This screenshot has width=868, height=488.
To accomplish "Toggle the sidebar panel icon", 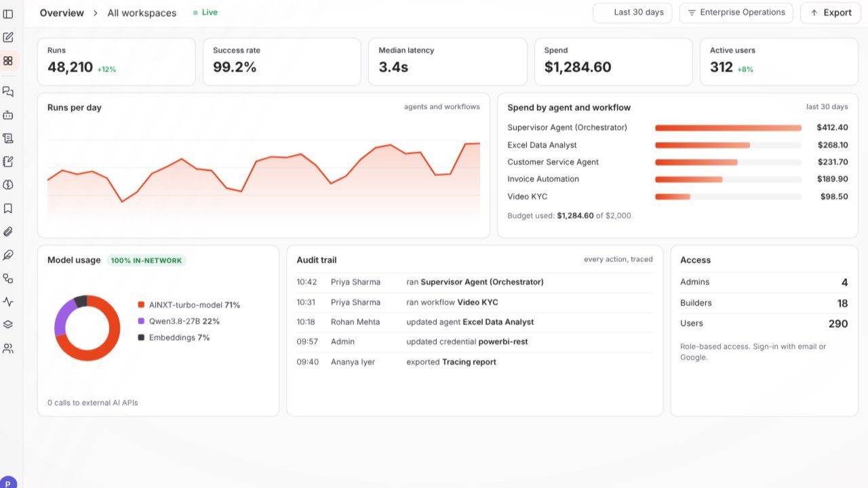I will [8, 14].
